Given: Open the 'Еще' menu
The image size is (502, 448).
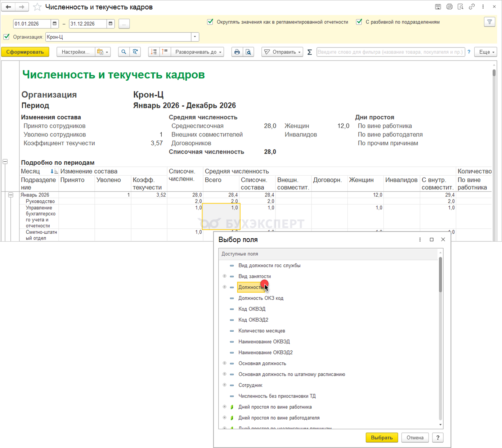Looking at the screenshot, I should coord(485,52).
